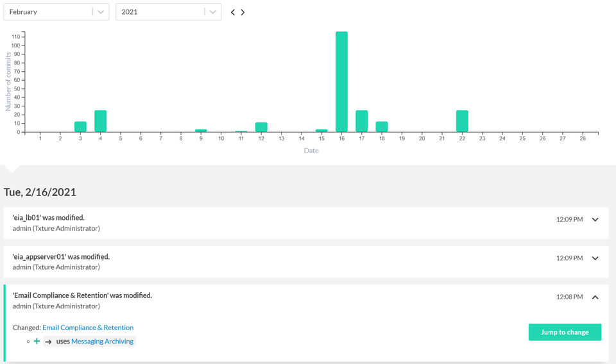Click the 12:08 PM timestamp
This screenshot has width=616, height=364.
tap(569, 297)
